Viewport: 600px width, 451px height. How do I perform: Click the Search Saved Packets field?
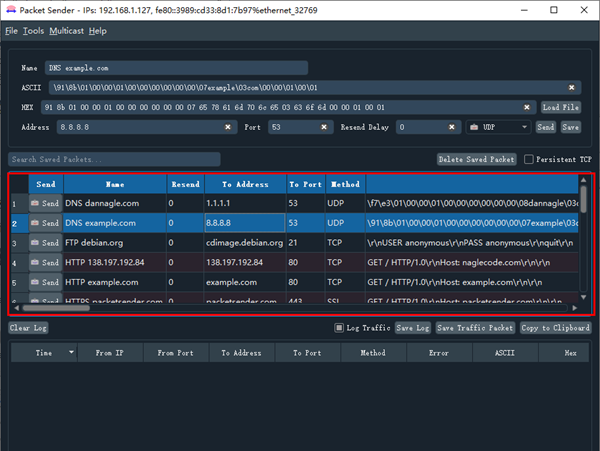point(114,159)
